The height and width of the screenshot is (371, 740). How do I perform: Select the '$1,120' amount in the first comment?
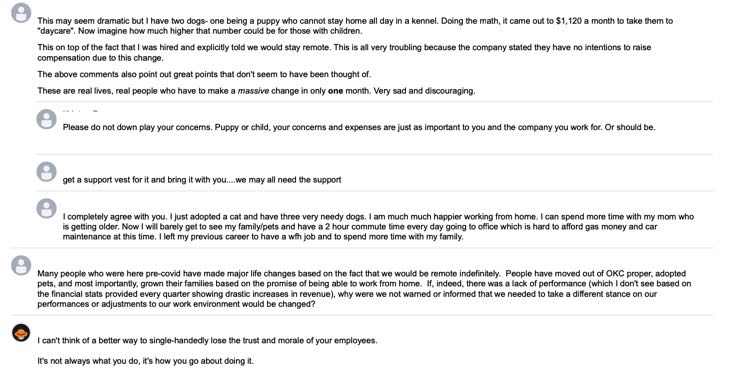(569, 21)
